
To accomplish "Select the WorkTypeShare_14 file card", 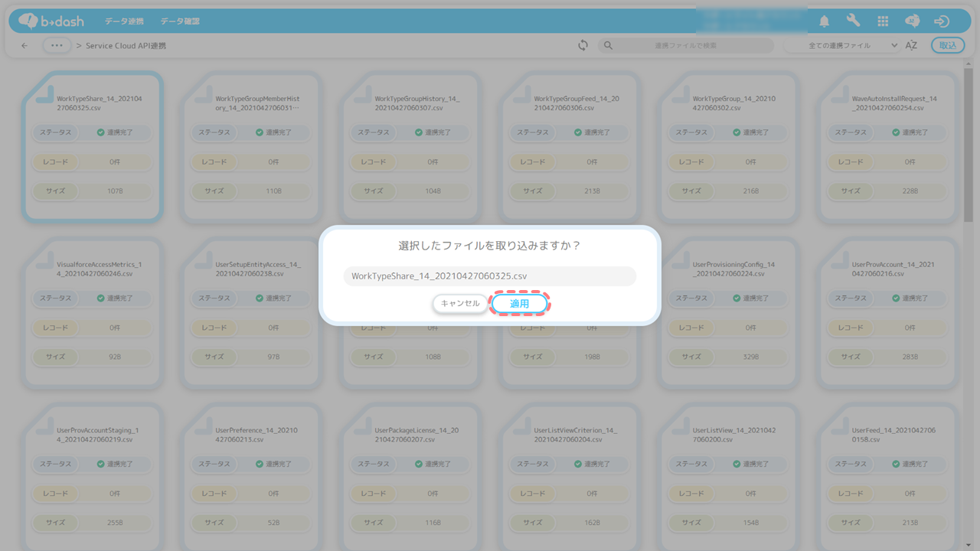I will [93, 146].
